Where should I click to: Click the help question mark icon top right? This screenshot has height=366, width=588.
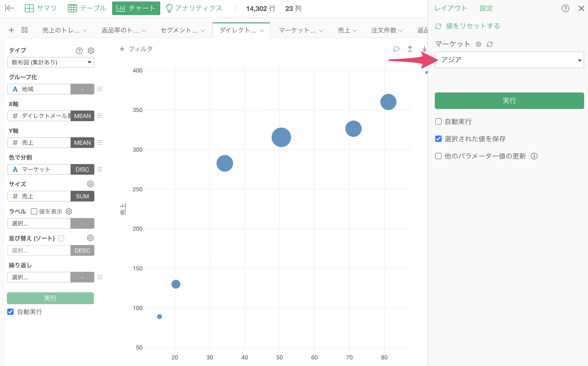[x=565, y=8]
